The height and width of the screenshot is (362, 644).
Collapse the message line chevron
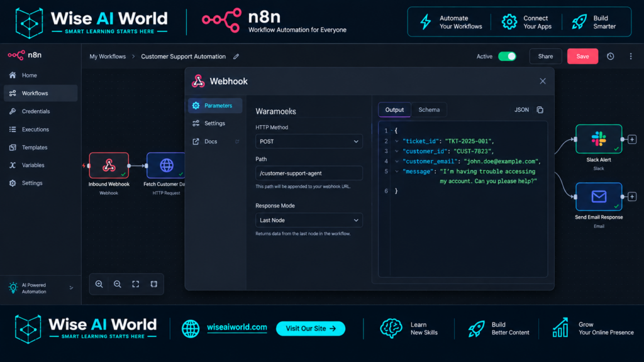[397, 171]
